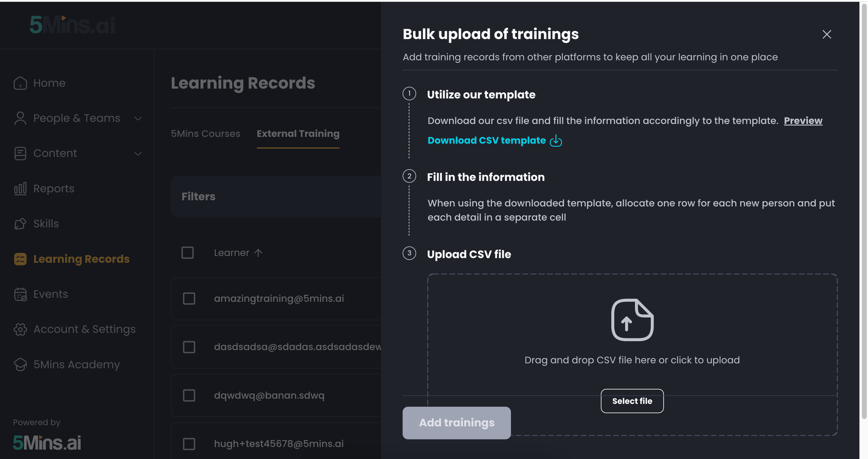Click the page vertical scrollbar

(x=864, y=210)
